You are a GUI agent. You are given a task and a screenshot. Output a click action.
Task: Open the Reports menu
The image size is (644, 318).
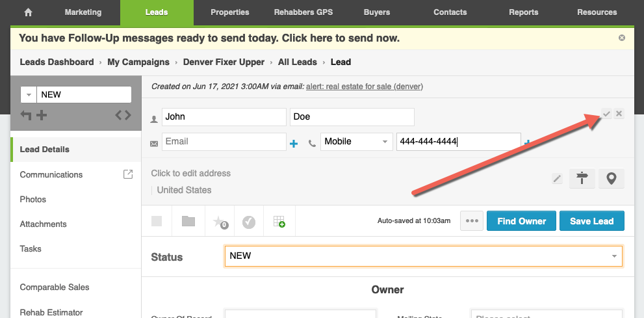(524, 12)
